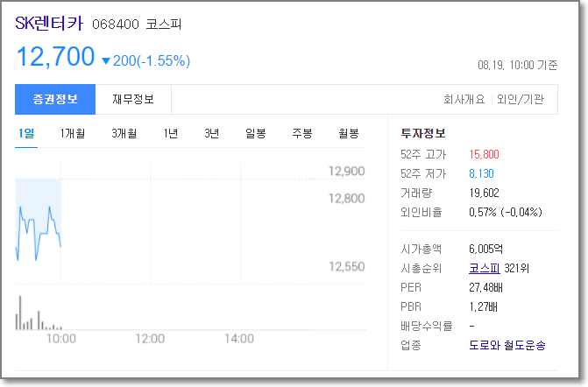Screen dimensions: 588x387
Task: Click the 외인비율 value 0.57%
Action: tap(483, 213)
